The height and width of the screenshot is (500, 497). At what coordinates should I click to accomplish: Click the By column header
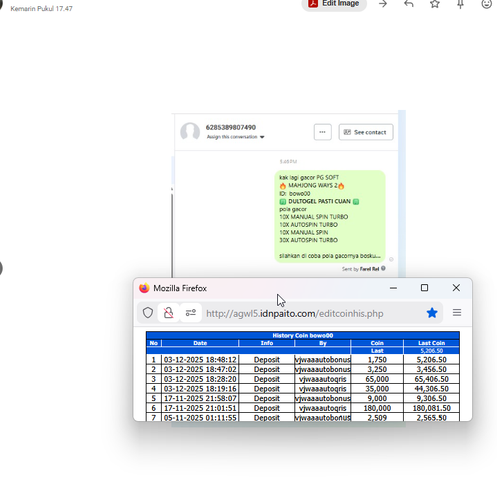(x=323, y=343)
